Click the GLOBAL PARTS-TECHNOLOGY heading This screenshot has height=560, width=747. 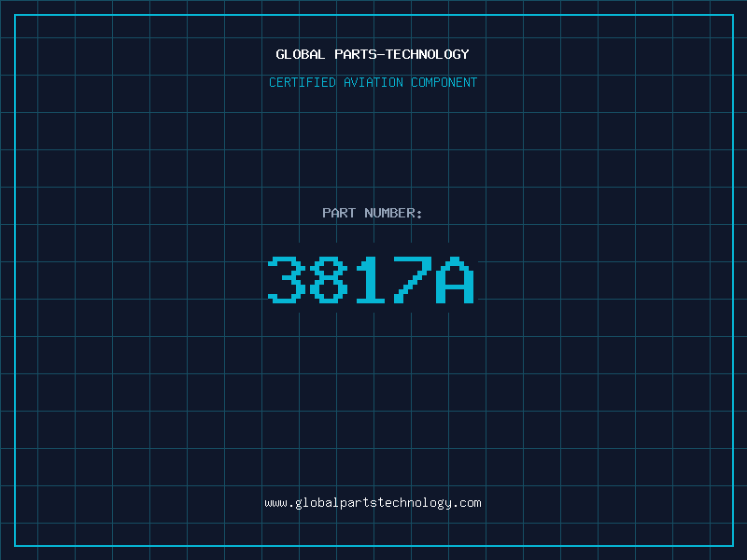tap(373, 54)
